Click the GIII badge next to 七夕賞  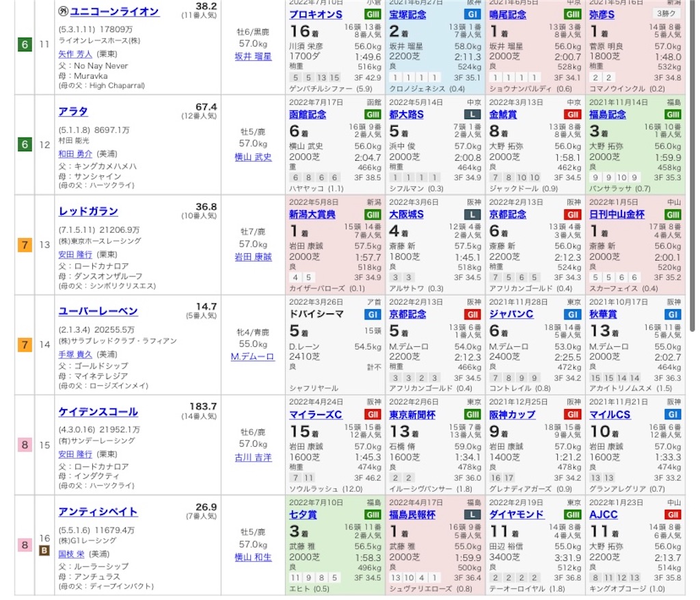point(373,514)
